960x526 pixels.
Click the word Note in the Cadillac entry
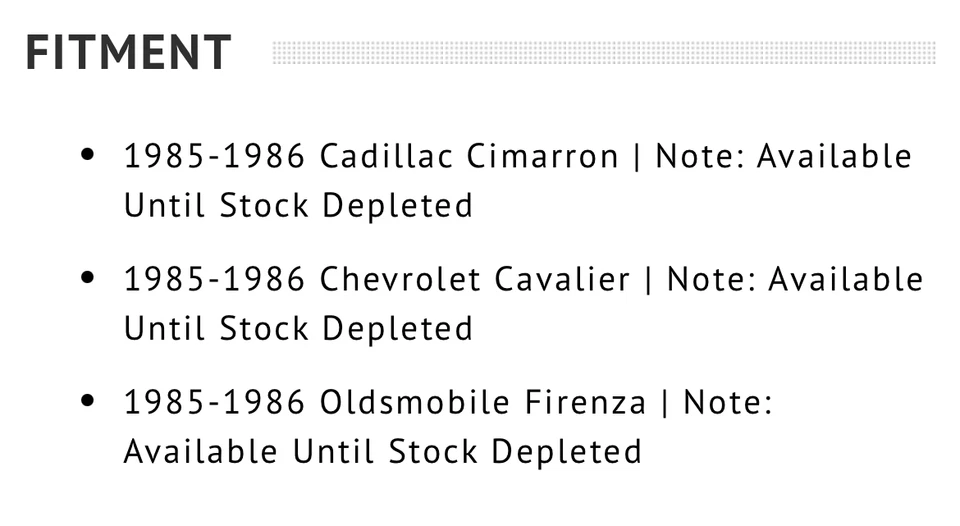click(x=699, y=157)
